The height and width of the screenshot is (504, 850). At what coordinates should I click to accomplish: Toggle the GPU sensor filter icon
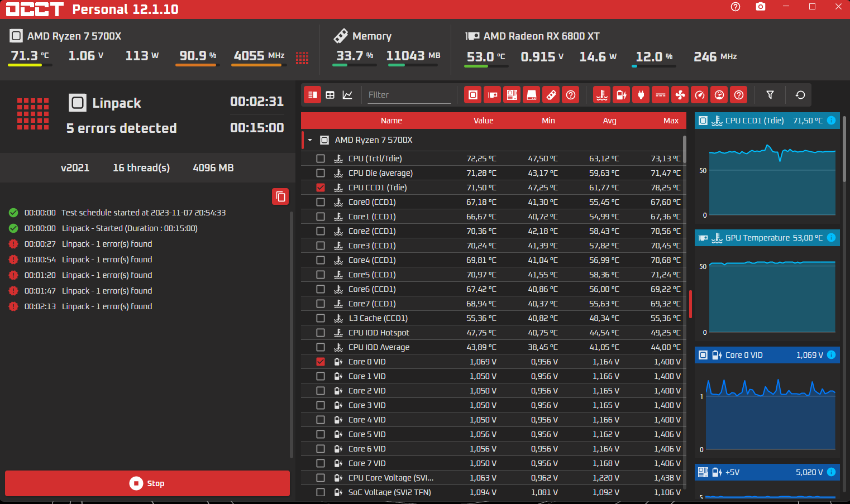(493, 95)
